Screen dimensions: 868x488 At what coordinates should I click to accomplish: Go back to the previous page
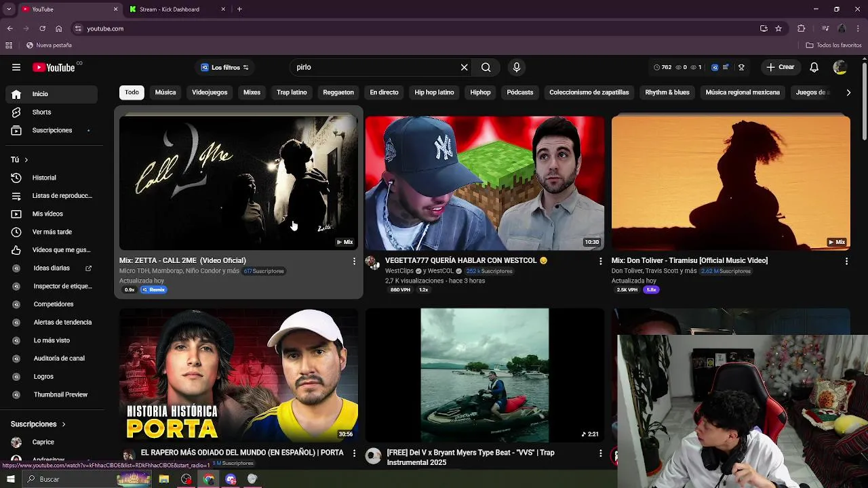click(x=9, y=28)
